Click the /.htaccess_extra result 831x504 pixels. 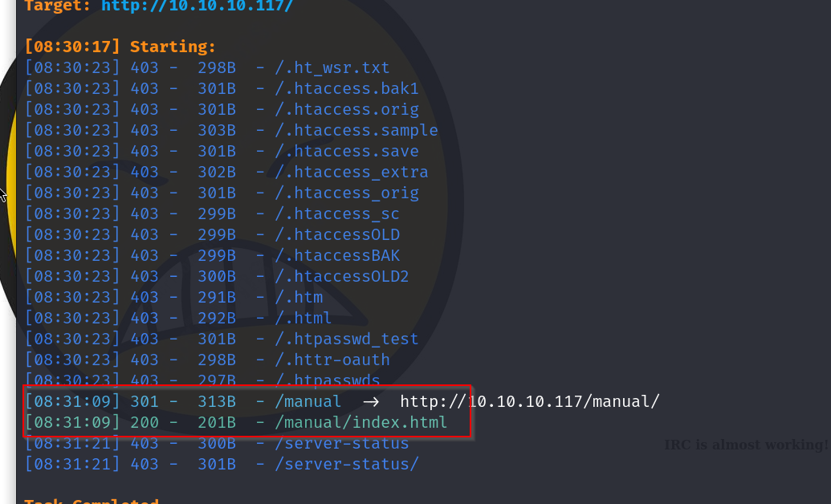point(352,172)
